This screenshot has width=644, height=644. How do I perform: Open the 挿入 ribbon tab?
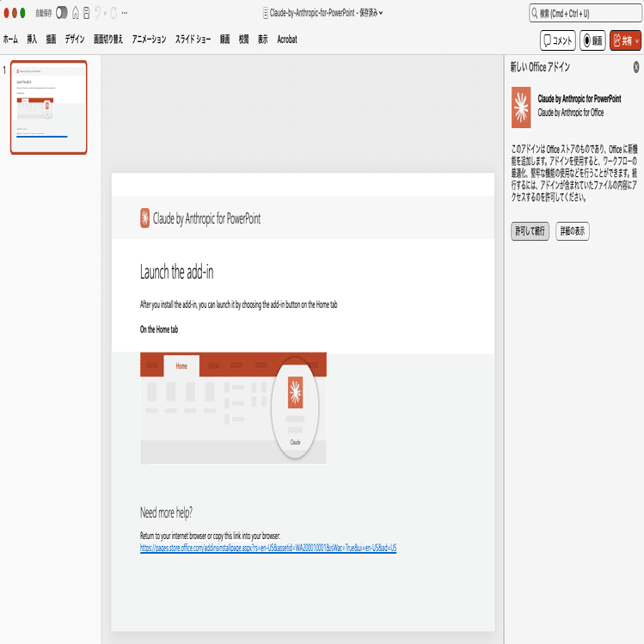click(x=32, y=40)
